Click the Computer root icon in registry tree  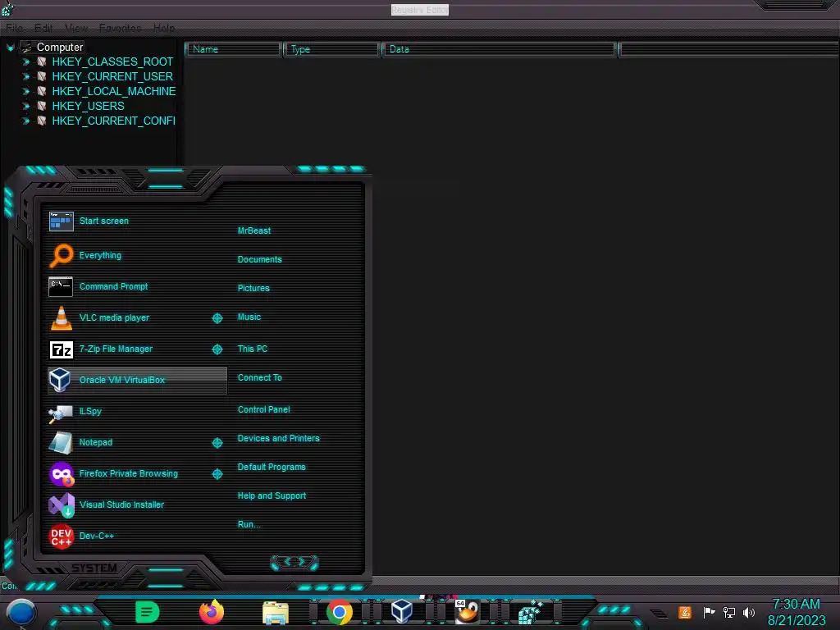(26, 47)
